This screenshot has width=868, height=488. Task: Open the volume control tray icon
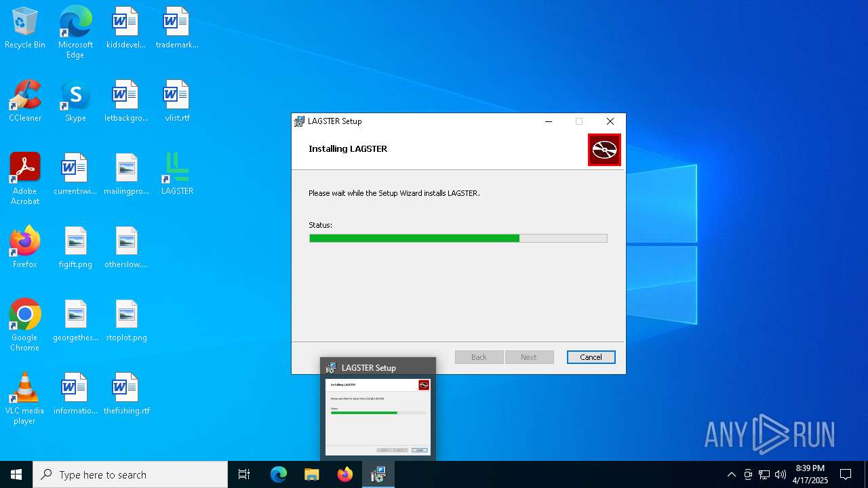[781, 474]
